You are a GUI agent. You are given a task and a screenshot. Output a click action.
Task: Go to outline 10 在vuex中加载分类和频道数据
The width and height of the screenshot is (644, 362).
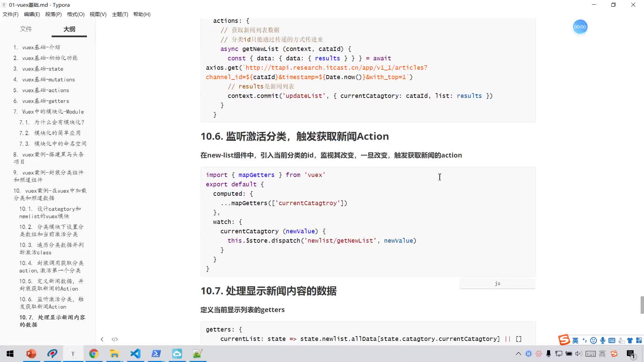pyautogui.click(x=50, y=194)
